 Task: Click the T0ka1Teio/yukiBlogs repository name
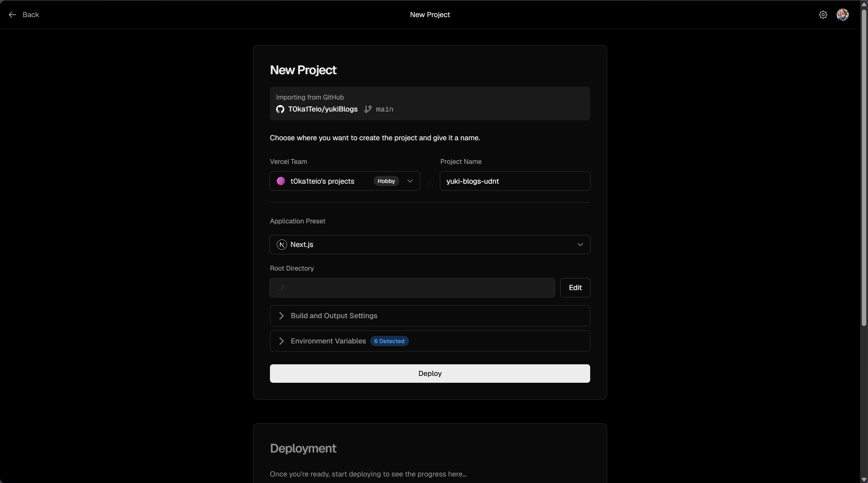[x=323, y=109]
